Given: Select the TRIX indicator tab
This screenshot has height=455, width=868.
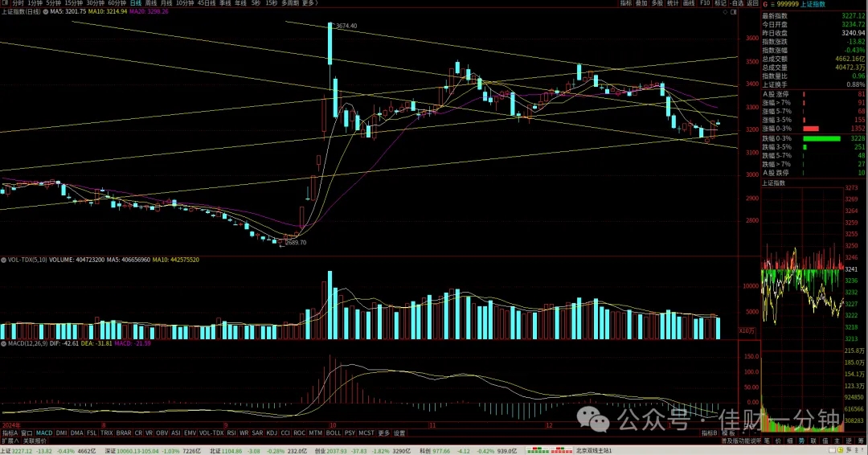Looking at the screenshot, I should [x=107, y=432].
